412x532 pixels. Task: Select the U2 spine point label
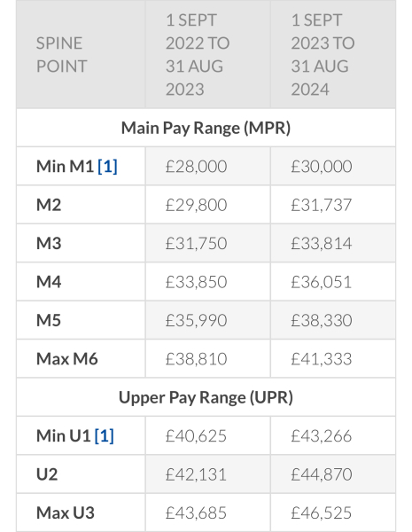[x=47, y=474]
